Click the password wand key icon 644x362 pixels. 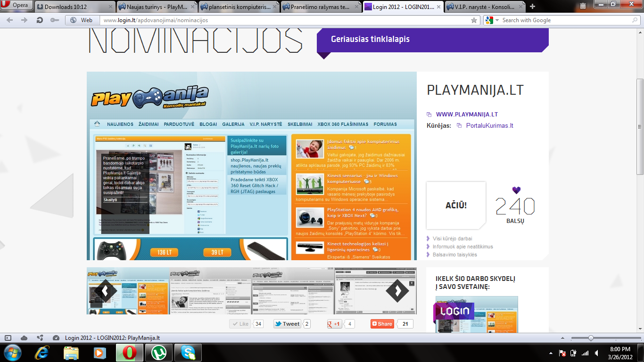(x=55, y=20)
